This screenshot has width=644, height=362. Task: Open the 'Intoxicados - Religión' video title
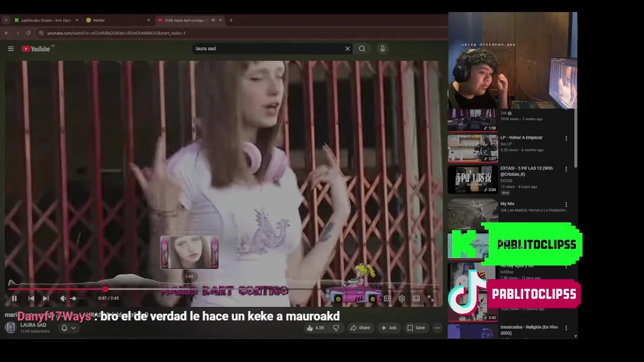point(529,330)
